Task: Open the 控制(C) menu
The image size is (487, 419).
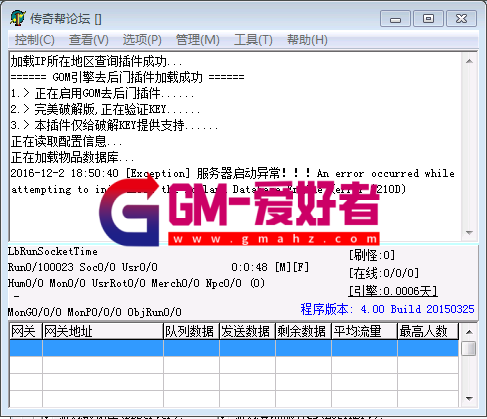Action: [x=34, y=40]
